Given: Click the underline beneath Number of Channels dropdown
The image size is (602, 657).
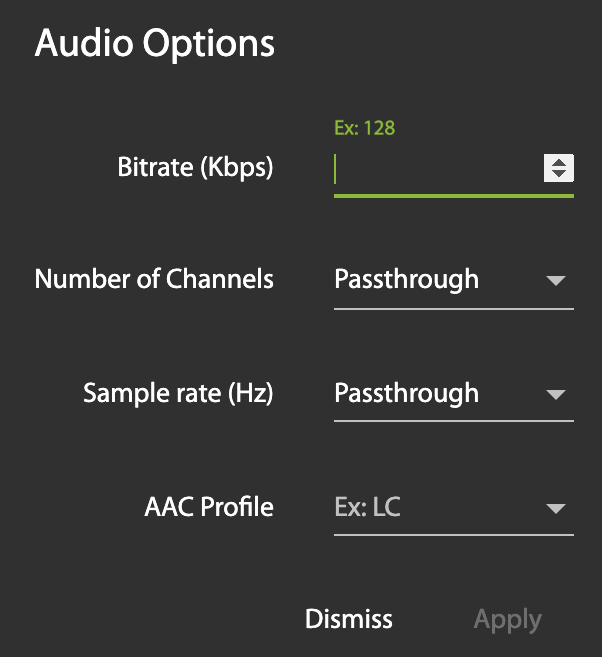Looking at the screenshot, I should [453, 309].
